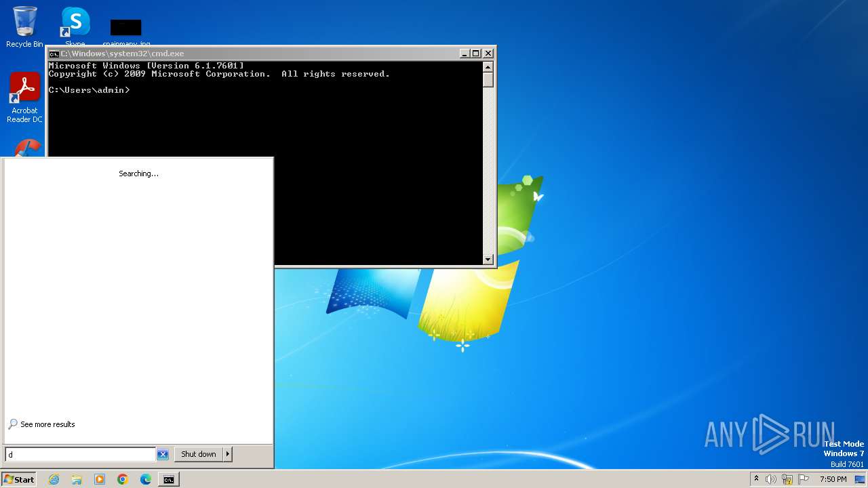The image size is (868, 488).
Task: Open Windows Explorer from taskbar
Action: pos(77,479)
